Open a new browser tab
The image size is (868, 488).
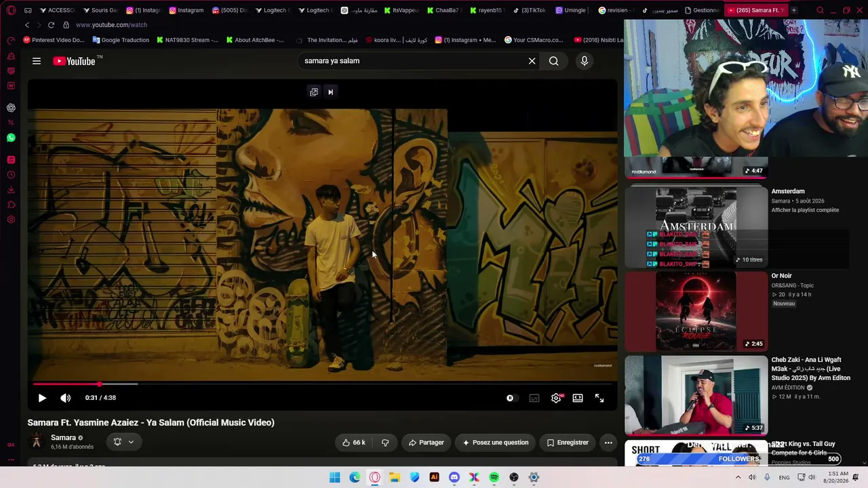click(793, 10)
